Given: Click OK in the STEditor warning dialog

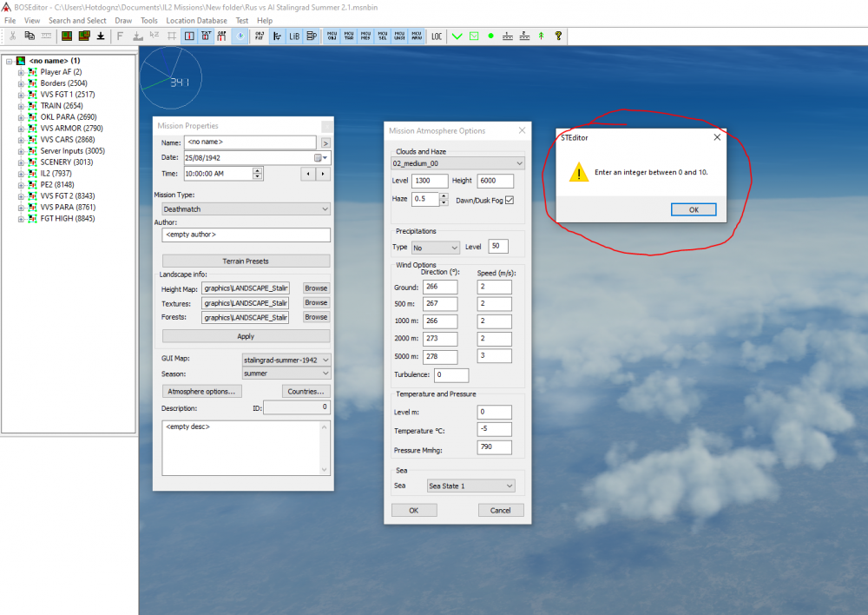Looking at the screenshot, I should click(693, 209).
